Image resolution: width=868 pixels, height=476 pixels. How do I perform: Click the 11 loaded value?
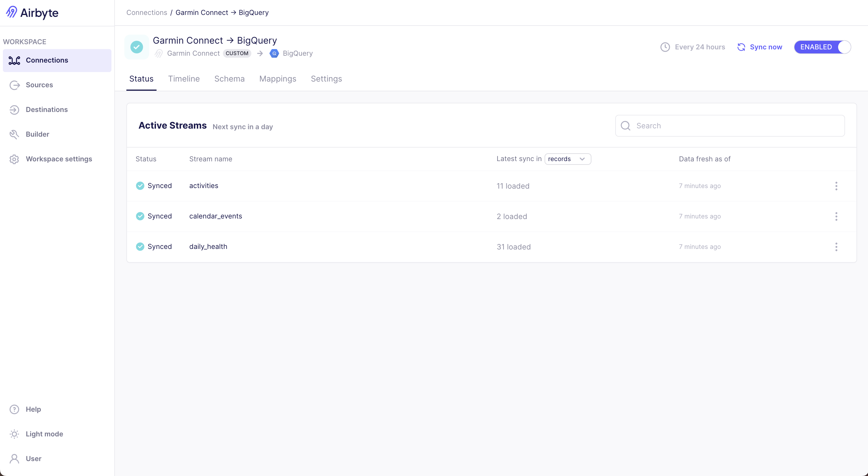(513, 186)
